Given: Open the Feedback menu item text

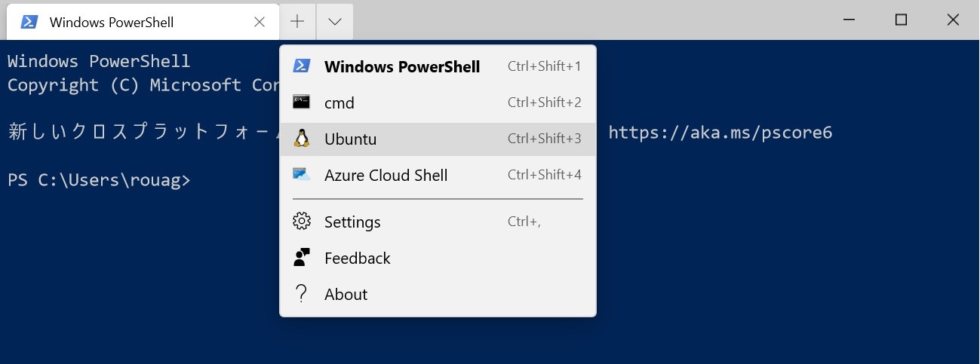Looking at the screenshot, I should click(357, 258).
